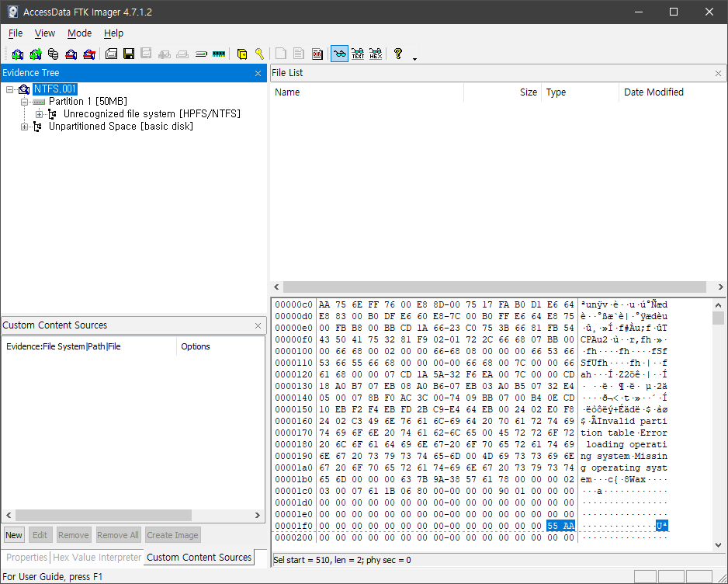Click greyed Add to Custom Content Image icon

(x=164, y=54)
